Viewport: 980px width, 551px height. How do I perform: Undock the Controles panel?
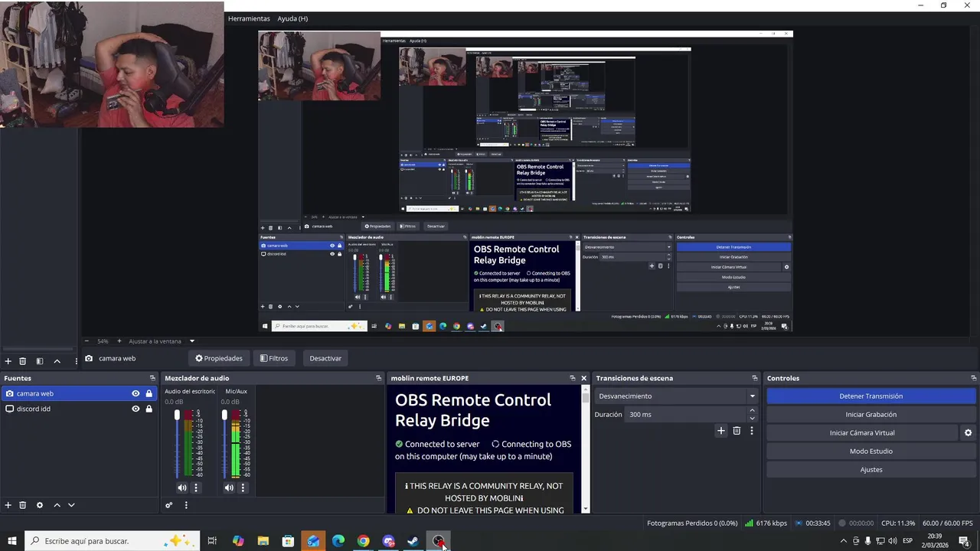(973, 378)
